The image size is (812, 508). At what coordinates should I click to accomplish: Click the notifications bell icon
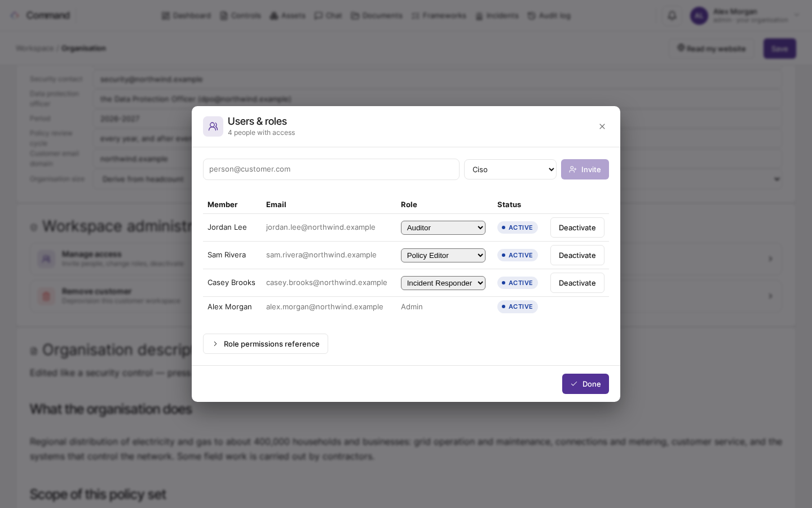(x=672, y=16)
